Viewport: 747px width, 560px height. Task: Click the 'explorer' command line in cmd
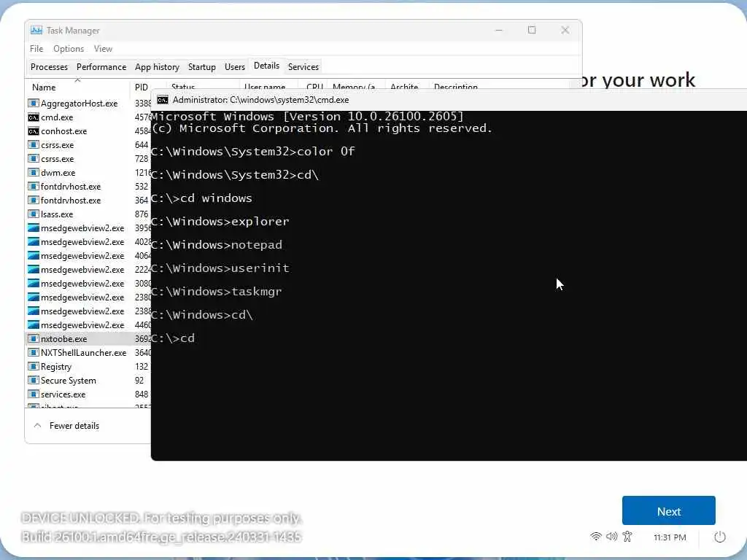coord(220,222)
